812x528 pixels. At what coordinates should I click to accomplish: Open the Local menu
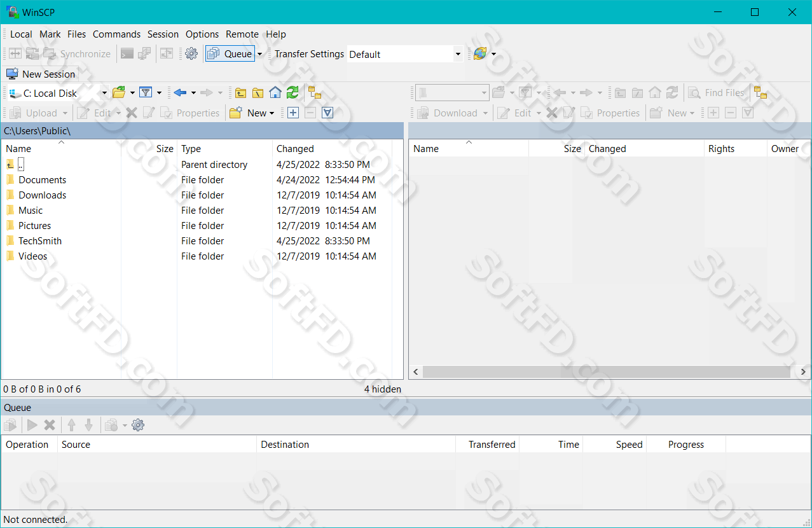click(21, 34)
